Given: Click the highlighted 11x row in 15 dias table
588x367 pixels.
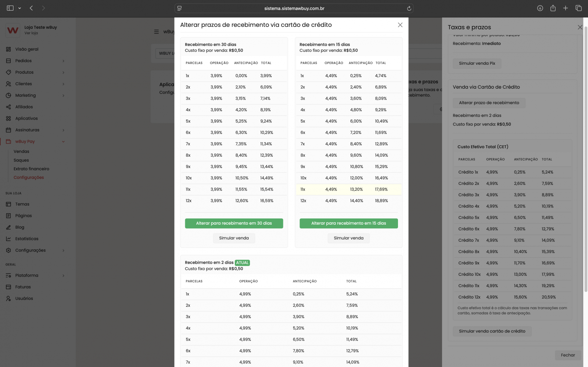Looking at the screenshot, I should point(348,189).
